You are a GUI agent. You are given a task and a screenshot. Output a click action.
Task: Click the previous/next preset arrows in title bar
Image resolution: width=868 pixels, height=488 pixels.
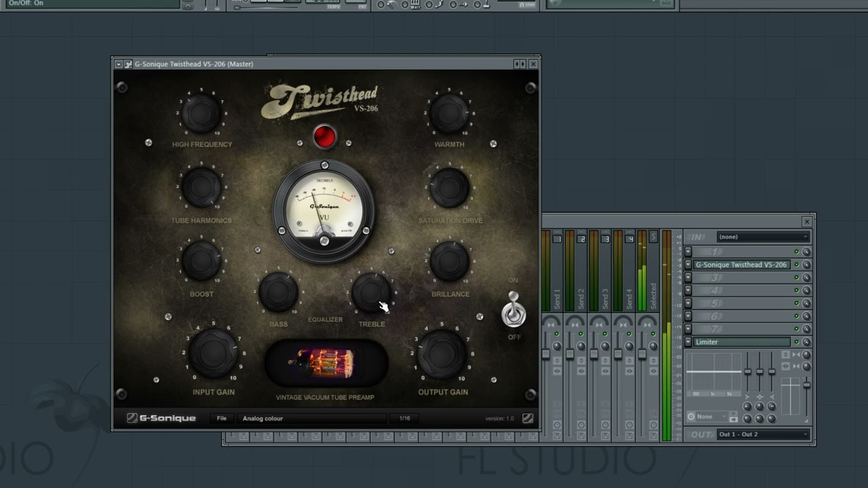pos(519,64)
